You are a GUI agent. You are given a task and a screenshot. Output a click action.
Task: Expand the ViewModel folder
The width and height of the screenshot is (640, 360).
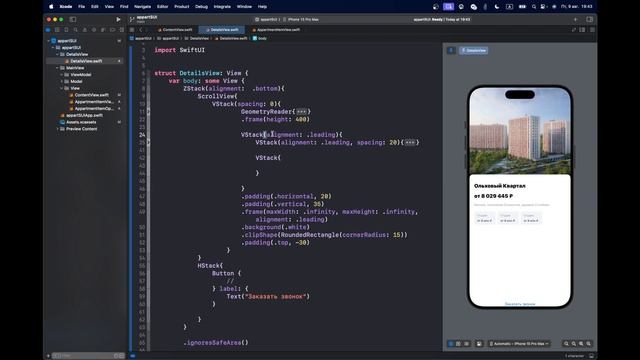click(x=62, y=75)
